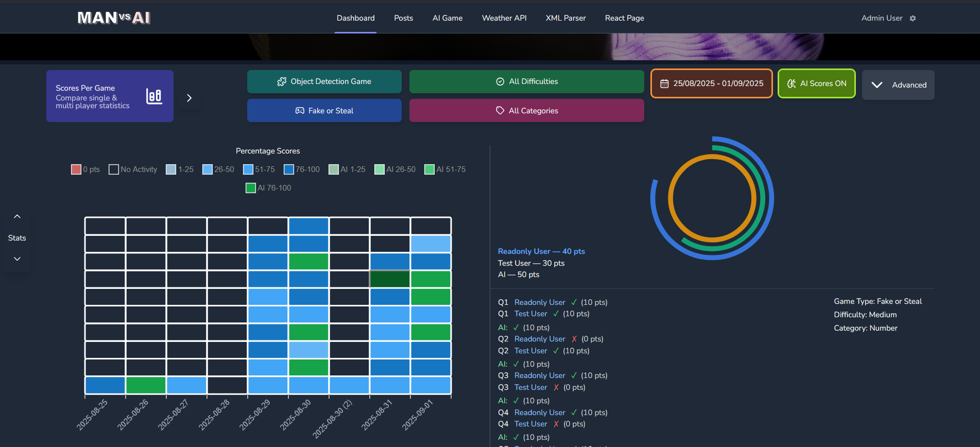Click the Game Type: Fake or Steal label
This screenshot has height=447, width=980.
click(x=878, y=301)
